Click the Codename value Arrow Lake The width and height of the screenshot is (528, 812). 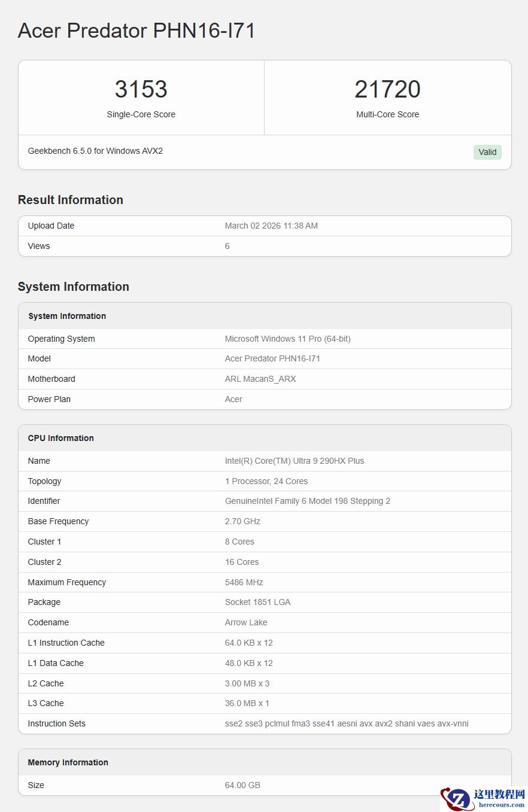point(246,622)
